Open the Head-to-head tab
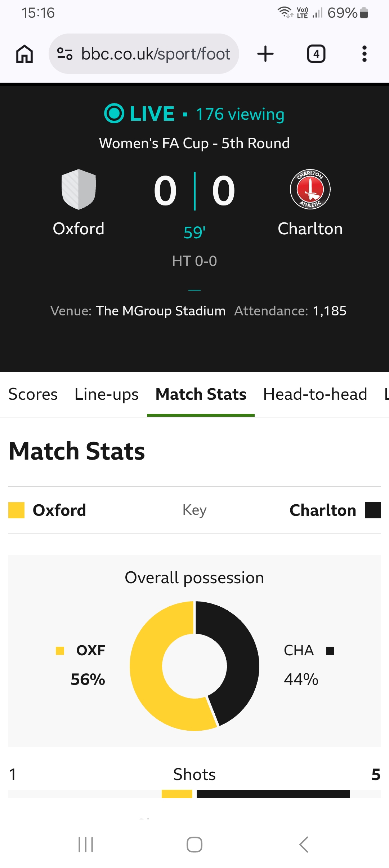The image size is (389, 868). (x=315, y=394)
